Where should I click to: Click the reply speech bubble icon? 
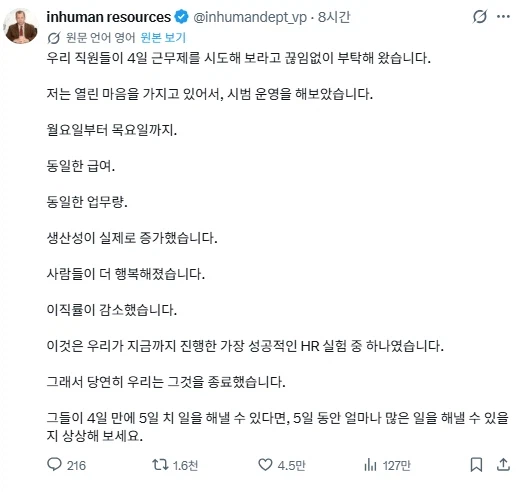click(x=54, y=464)
